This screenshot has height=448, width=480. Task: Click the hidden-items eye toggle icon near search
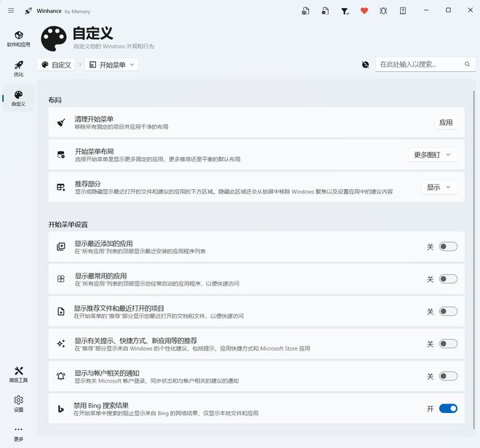click(x=366, y=65)
